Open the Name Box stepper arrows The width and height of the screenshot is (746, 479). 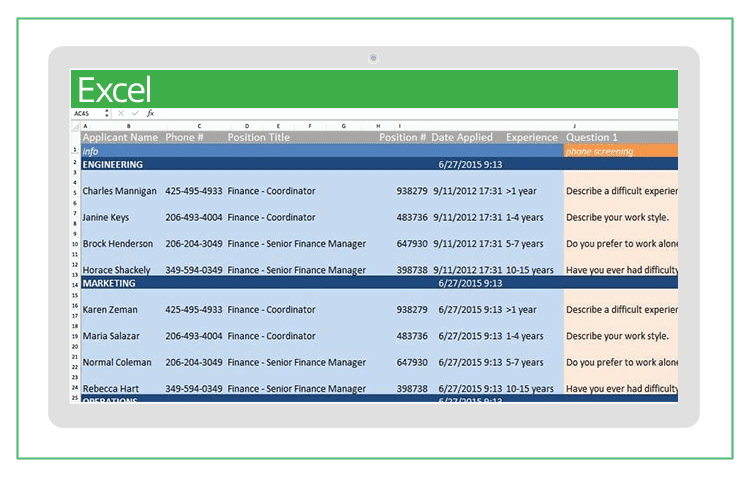click(x=107, y=113)
